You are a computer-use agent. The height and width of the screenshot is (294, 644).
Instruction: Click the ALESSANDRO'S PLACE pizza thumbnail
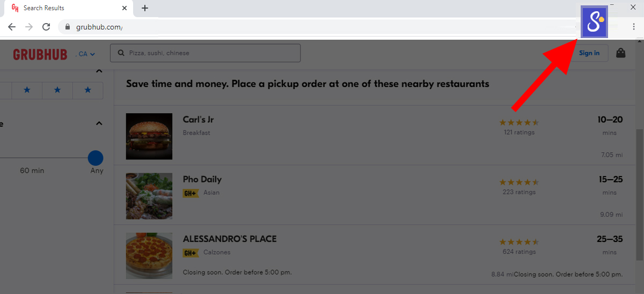click(149, 255)
